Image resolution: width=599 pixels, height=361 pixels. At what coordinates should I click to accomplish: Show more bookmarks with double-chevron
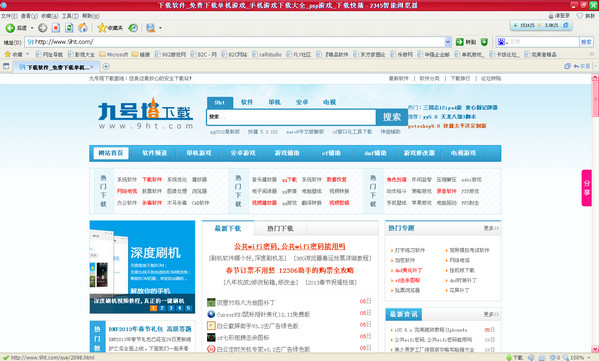pos(592,54)
